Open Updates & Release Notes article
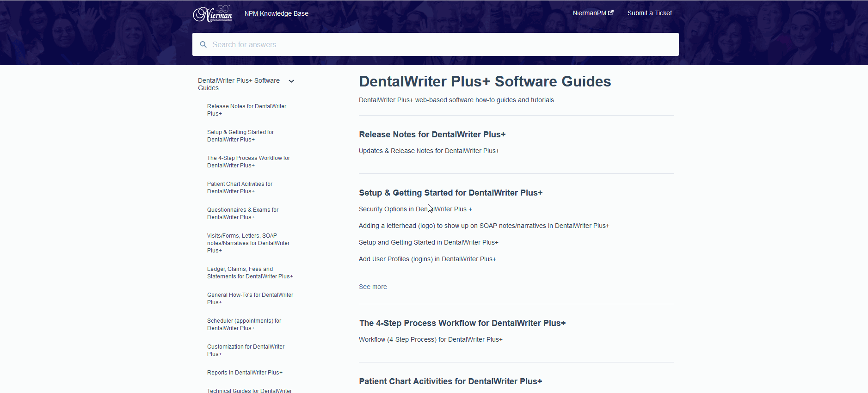 (429, 151)
